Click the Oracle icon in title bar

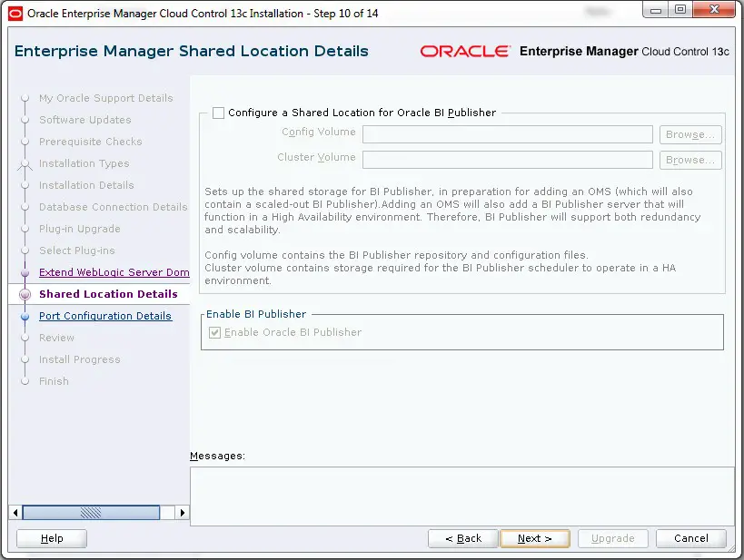pos(15,14)
